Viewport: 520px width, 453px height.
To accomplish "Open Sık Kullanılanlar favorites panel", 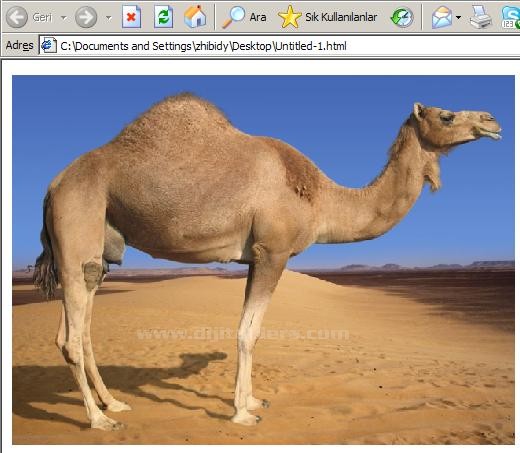I will click(x=328, y=17).
